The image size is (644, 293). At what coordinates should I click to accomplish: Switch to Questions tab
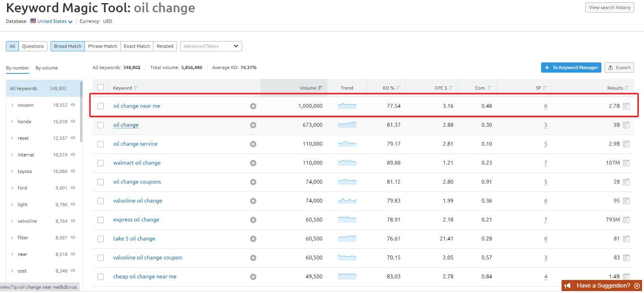(33, 46)
